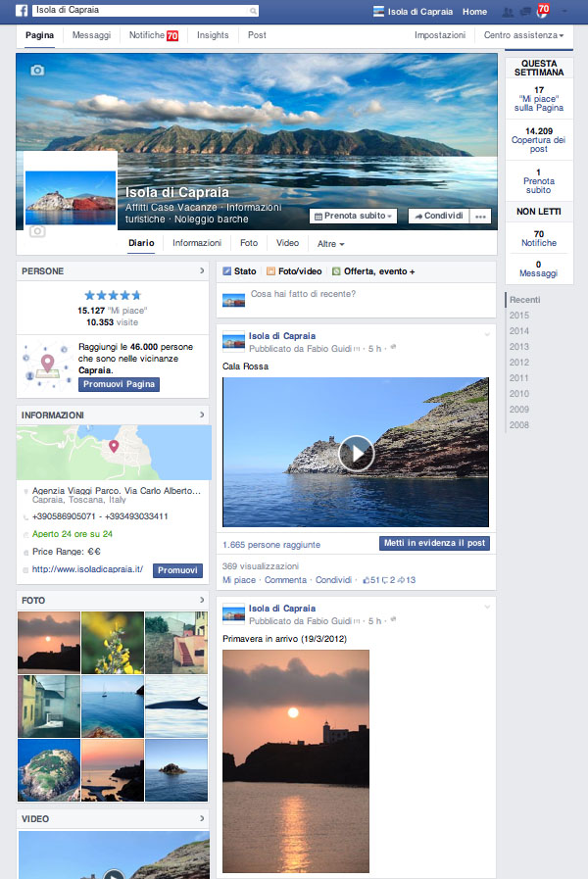This screenshot has height=879, width=588.
Task: Click the Stato pencil option
Action: [x=239, y=271]
